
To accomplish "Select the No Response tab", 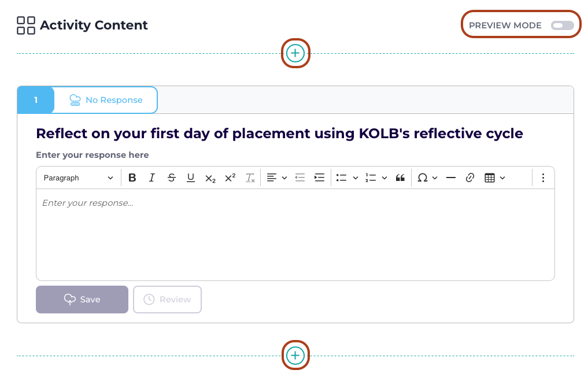I will pos(106,100).
